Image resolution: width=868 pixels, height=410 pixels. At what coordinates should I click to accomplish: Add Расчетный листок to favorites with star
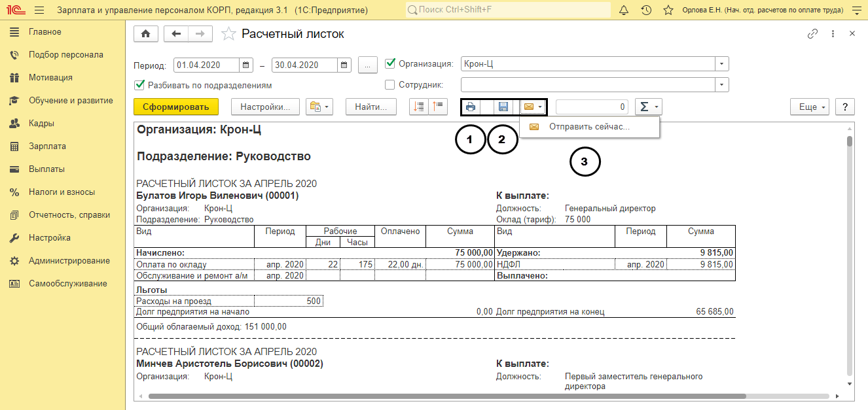[x=228, y=35]
